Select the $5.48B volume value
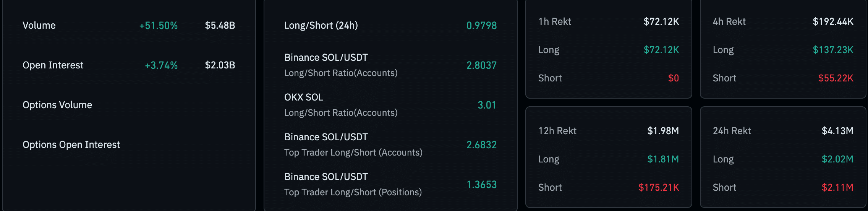Image resolution: width=868 pixels, height=211 pixels. pos(220,25)
